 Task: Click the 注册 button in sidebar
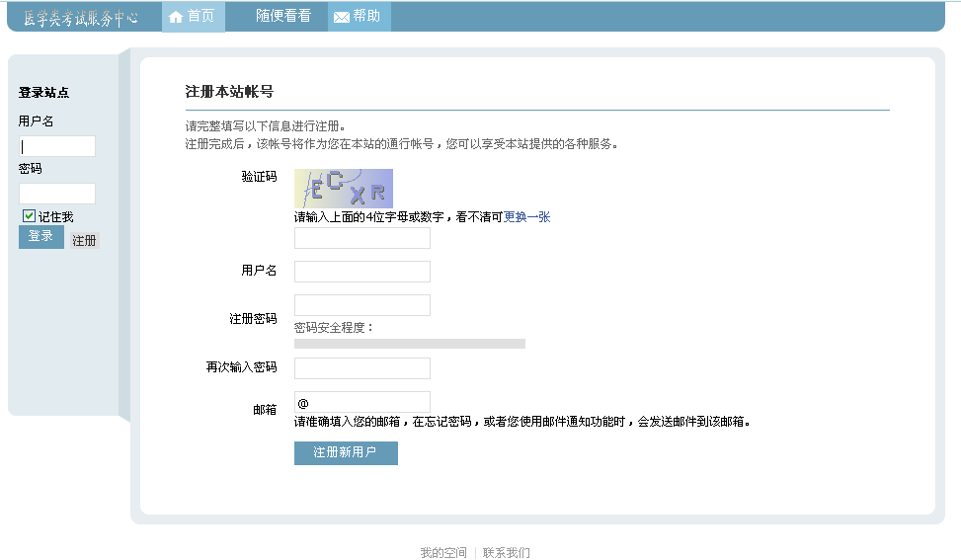coord(84,240)
